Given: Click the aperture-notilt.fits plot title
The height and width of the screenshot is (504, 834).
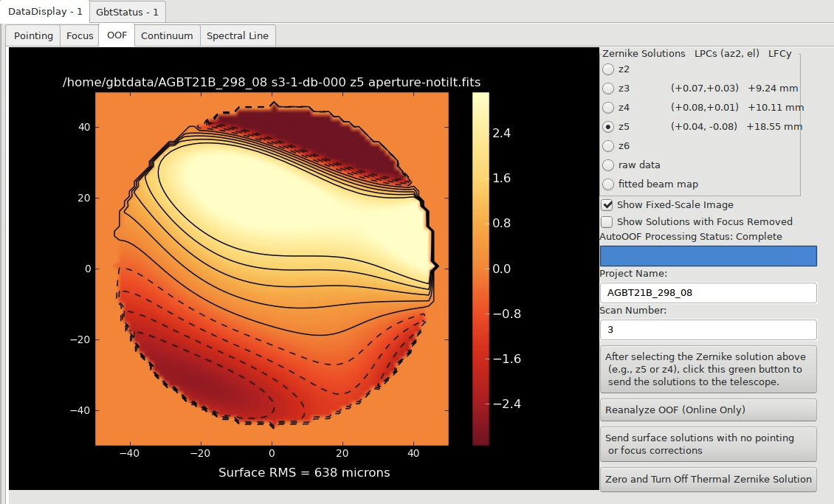Looking at the screenshot, I should tap(272, 83).
